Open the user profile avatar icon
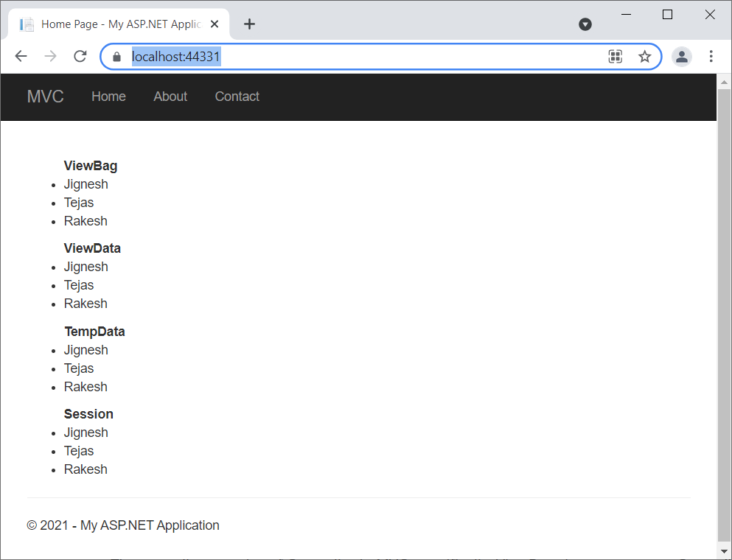Image resolution: width=732 pixels, height=560 pixels. (x=682, y=57)
